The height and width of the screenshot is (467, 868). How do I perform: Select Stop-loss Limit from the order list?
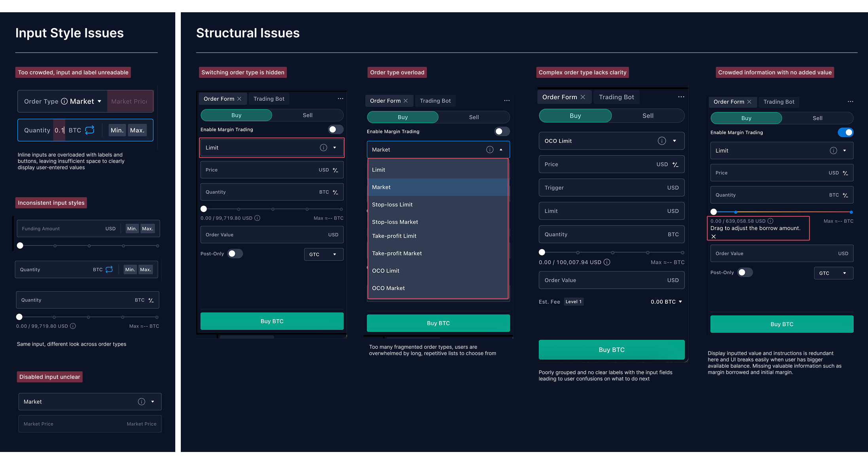pos(392,204)
